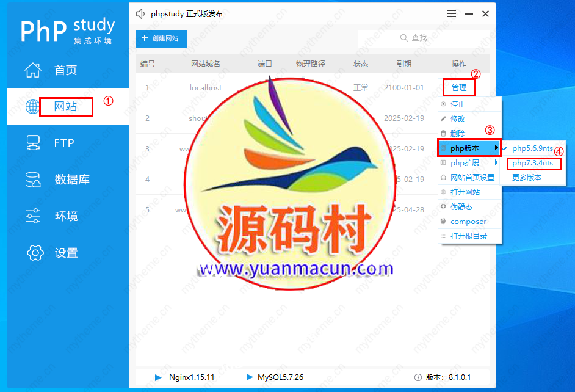
Task: Click 管理 for the localhost site
Action: click(x=458, y=87)
